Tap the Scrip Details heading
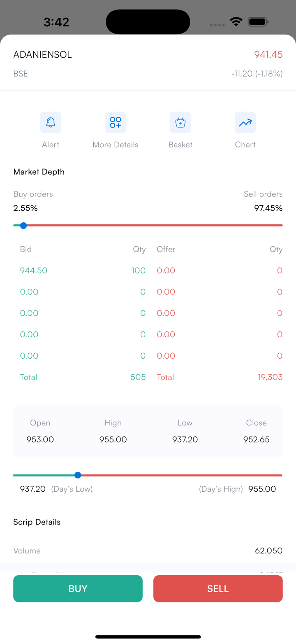This screenshot has height=644, width=296. pos(37,522)
